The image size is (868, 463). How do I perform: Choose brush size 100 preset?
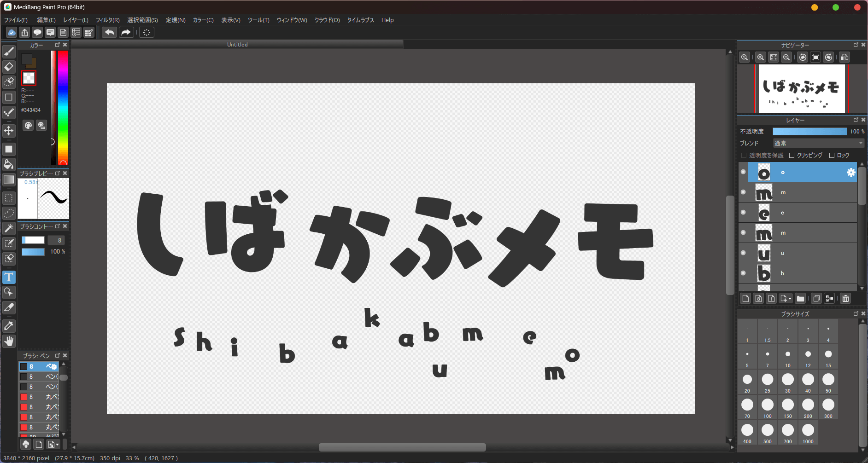click(x=768, y=405)
